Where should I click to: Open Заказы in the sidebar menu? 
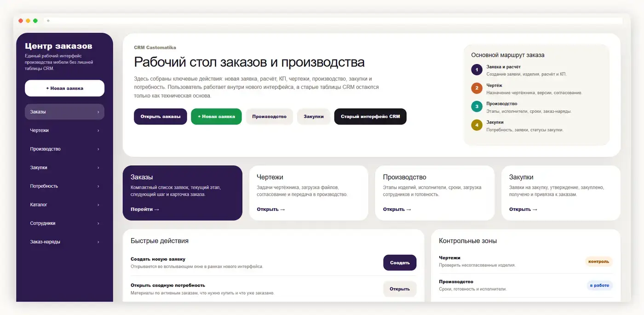(x=64, y=112)
